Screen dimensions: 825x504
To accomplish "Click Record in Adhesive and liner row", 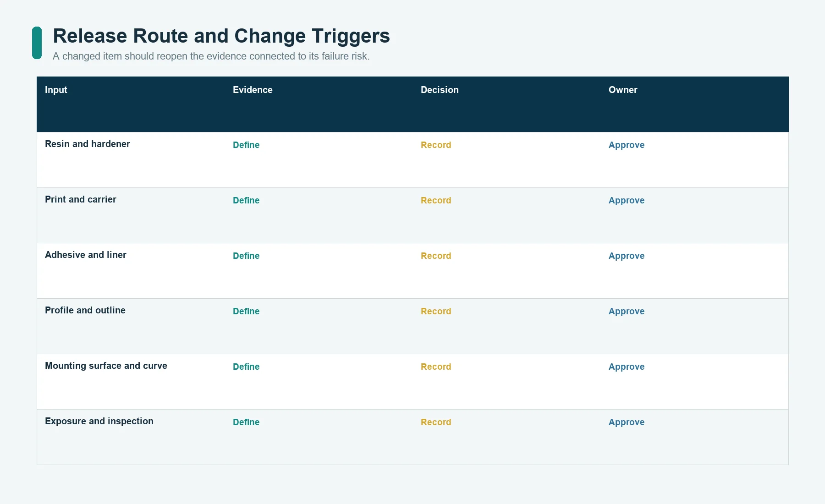I will [436, 256].
